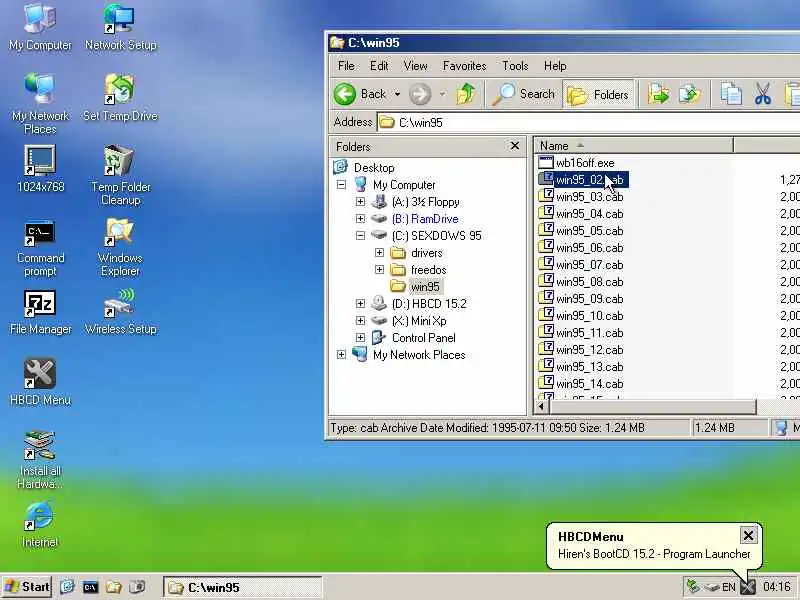Click the Address bar path field
Viewport: 800px width, 600px height.
[x=589, y=122]
